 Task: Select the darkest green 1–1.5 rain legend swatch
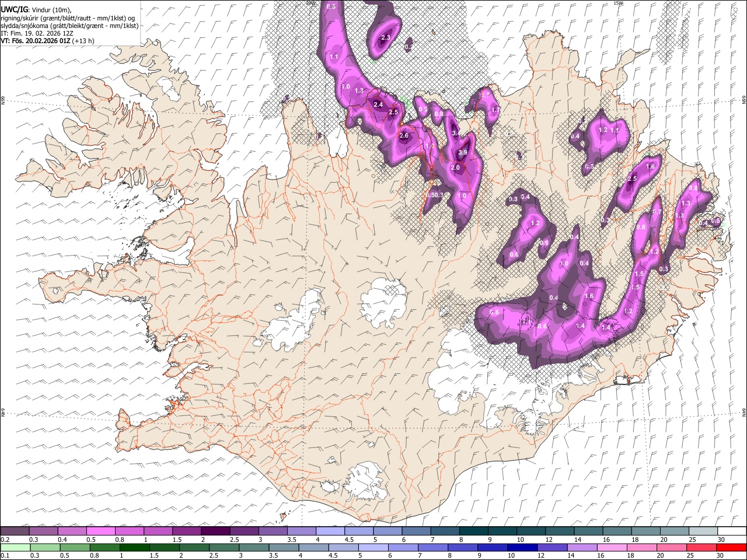click(x=135, y=547)
